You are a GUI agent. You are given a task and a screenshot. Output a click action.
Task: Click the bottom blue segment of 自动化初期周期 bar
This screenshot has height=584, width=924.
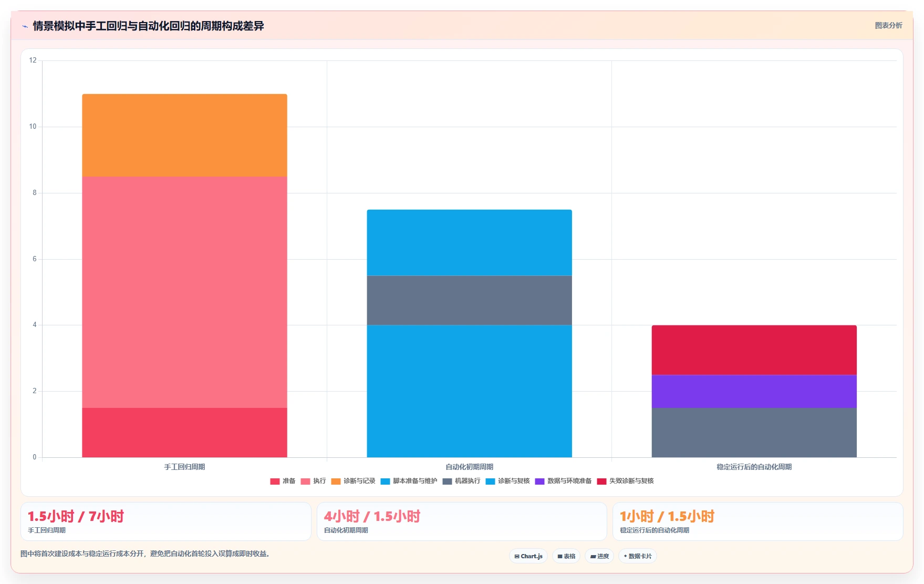coord(469,391)
